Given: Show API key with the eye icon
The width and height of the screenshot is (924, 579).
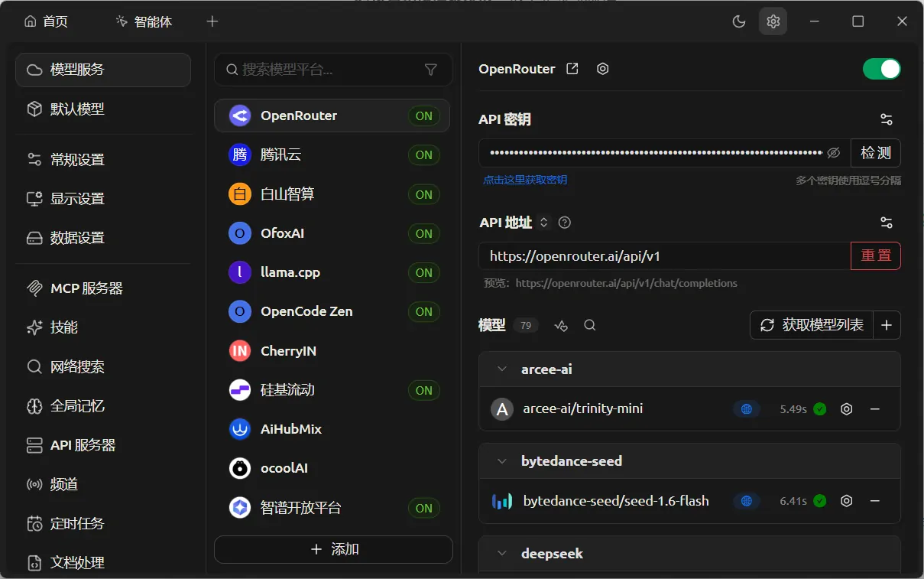Looking at the screenshot, I should [834, 153].
